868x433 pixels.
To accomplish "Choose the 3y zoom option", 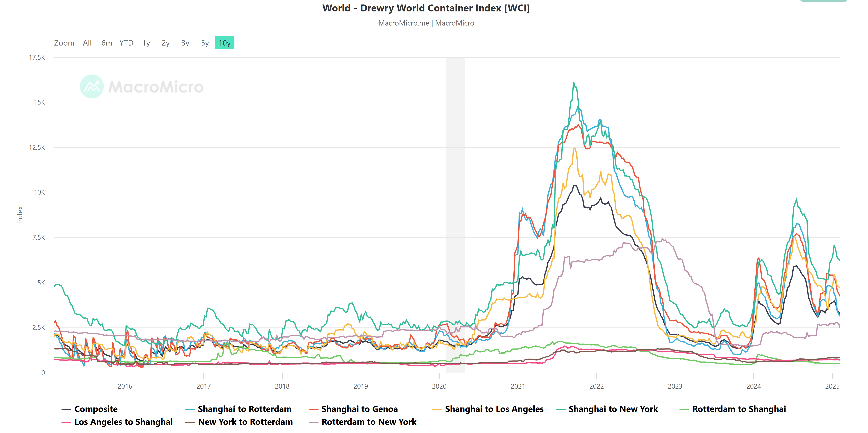I will [185, 43].
